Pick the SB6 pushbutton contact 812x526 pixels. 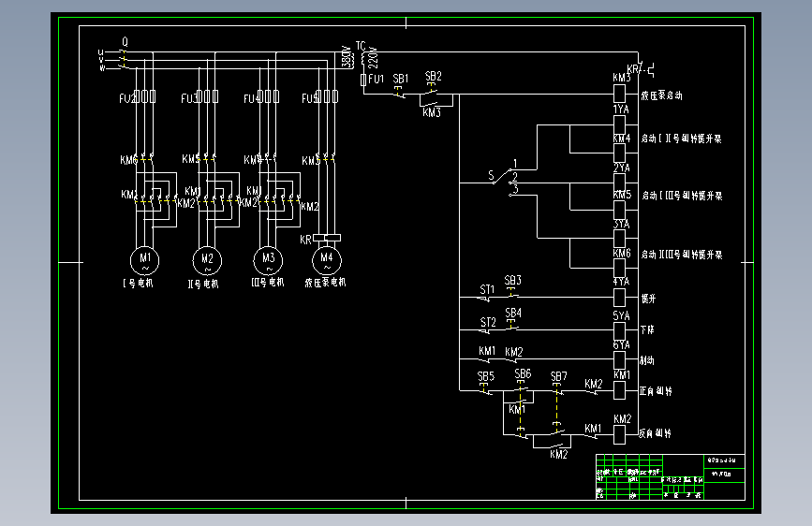pos(521,387)
